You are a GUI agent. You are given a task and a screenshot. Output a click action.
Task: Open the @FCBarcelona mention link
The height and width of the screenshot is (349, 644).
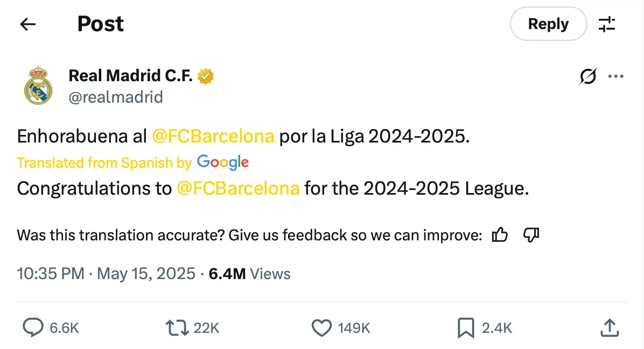click(213, 136)
